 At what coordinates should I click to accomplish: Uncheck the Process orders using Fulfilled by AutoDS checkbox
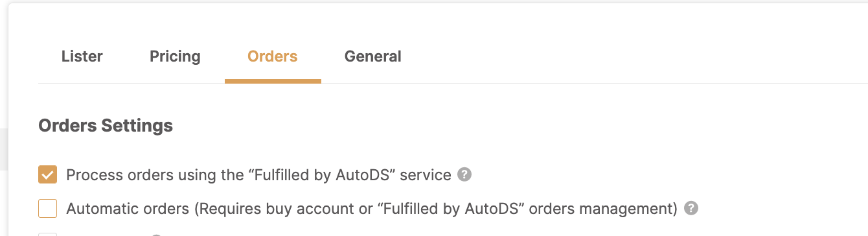(x=48, y=175)
